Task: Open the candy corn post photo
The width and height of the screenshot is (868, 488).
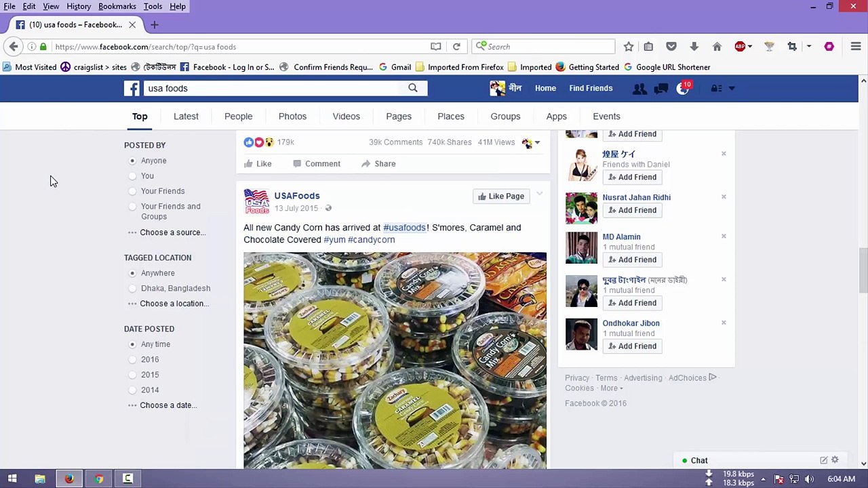Action: coord(395,360)
